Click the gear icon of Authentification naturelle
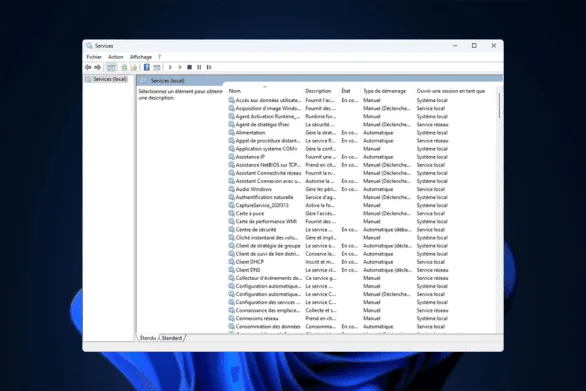Viewport: 586px width, 391px height. pos(231,197)
